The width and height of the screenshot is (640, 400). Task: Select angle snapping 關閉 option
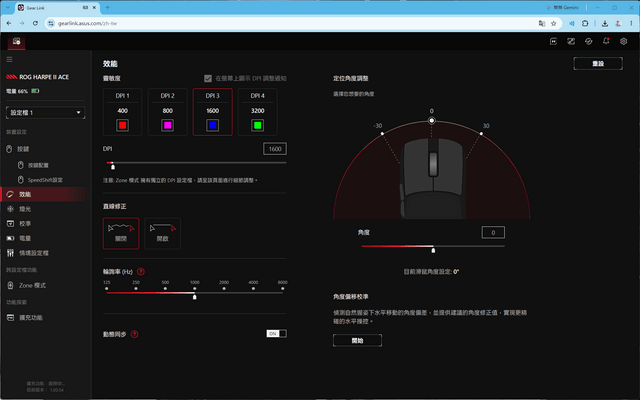pyautogui.click(x=121, y=233)
